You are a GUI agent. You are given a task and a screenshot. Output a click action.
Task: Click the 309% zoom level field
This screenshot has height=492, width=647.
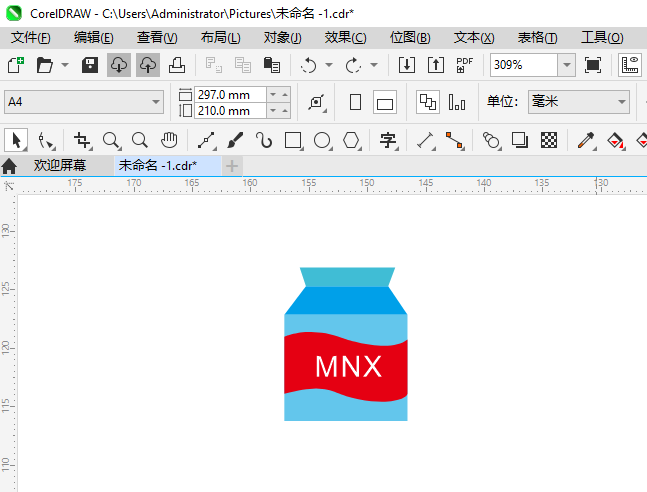524,65
